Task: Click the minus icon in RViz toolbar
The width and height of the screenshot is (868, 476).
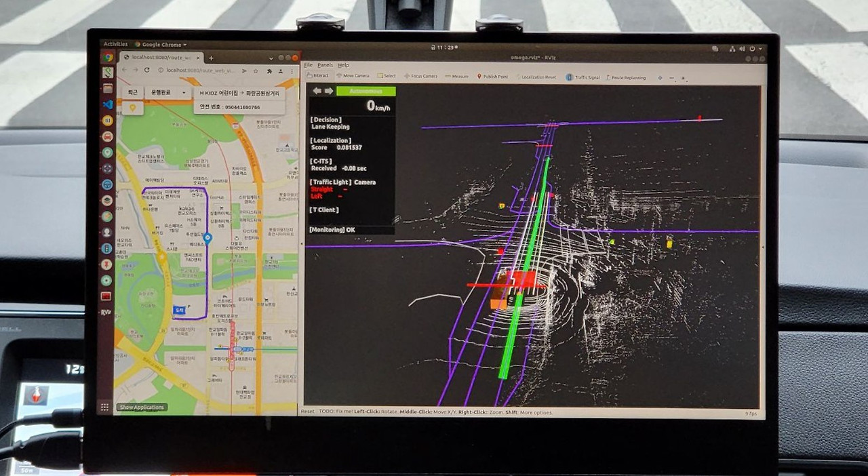Action: [672, 77]
